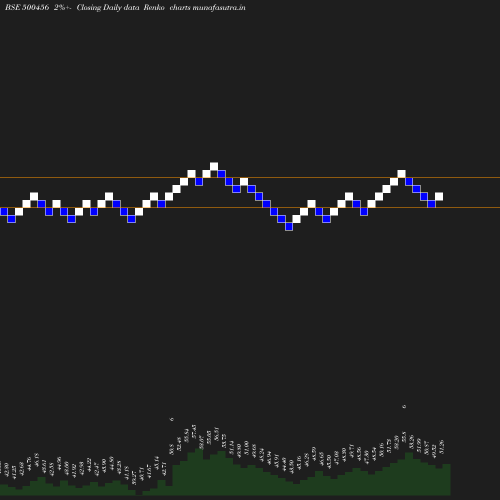Click the tallest peak of the green area chart
The height and width of the screenshot is (500, 500).
click(199, 450)
